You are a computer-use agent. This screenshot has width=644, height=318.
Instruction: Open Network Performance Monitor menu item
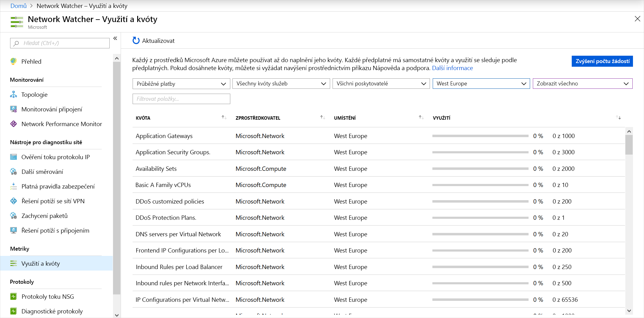tap(62, 124)
